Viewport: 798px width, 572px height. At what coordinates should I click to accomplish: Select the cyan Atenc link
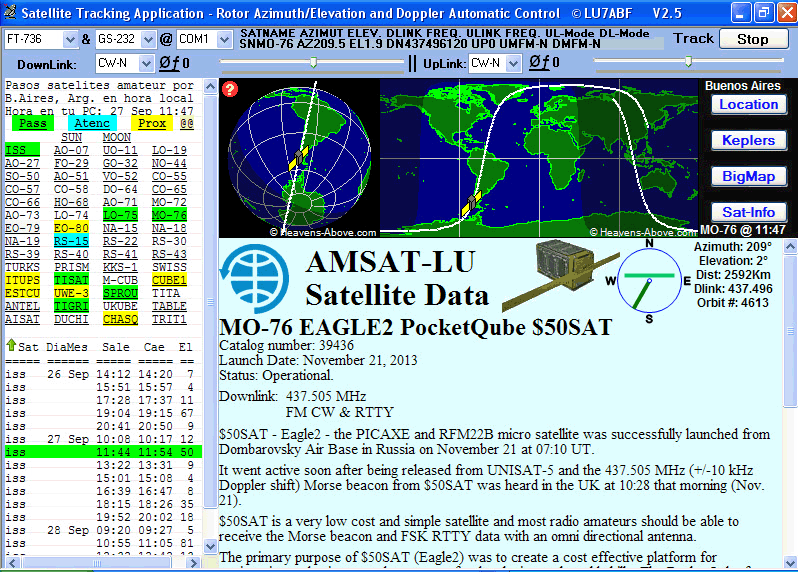pos(92,124)
